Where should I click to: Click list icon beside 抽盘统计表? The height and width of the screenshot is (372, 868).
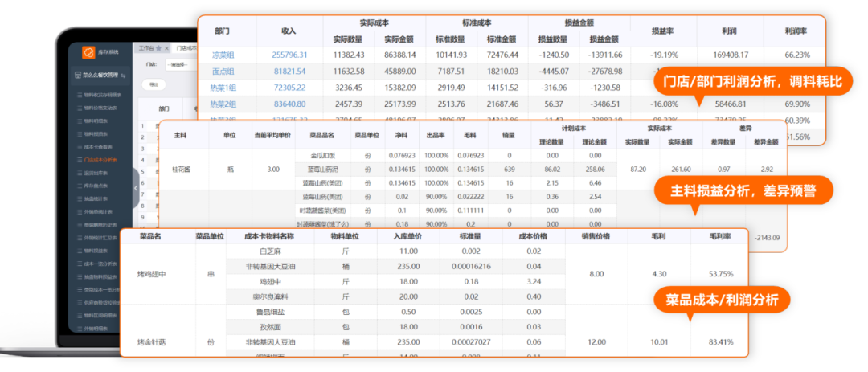(79, 198)
